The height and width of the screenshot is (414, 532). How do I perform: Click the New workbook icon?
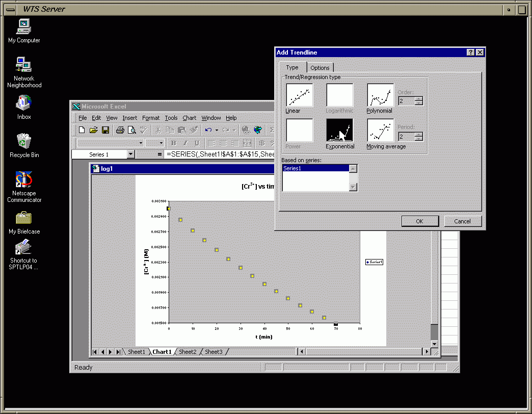(82, 130)
